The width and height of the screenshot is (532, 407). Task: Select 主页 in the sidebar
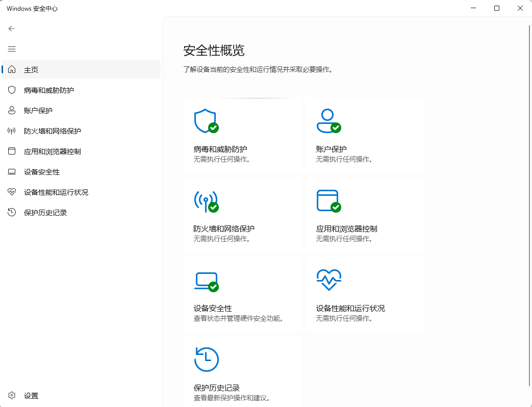tap(81, 69)
